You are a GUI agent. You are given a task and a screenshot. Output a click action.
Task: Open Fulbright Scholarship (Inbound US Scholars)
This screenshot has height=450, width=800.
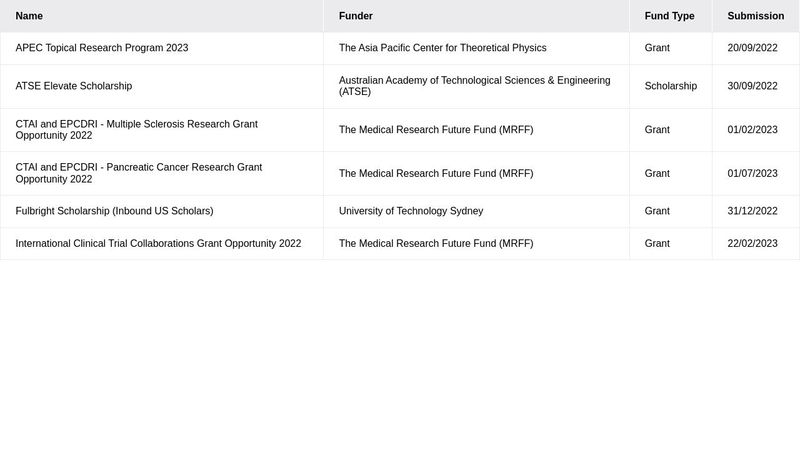click(115, 211)
